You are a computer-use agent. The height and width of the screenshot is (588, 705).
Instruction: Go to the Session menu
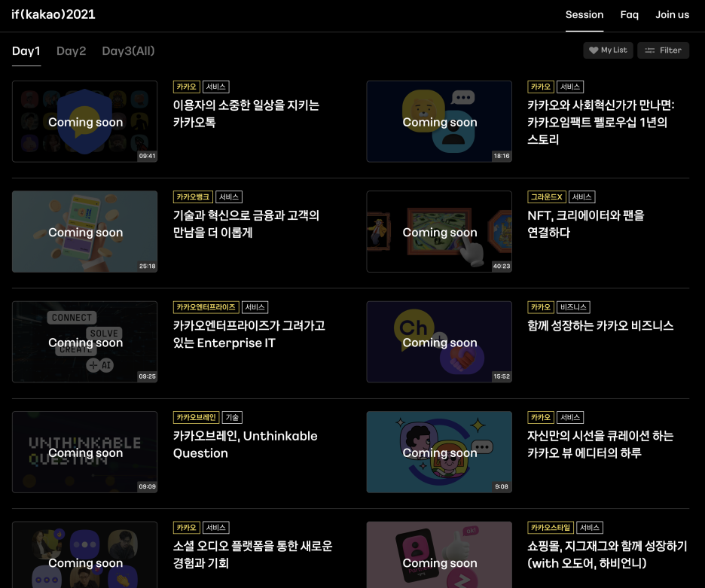click(x=584, y=15)
